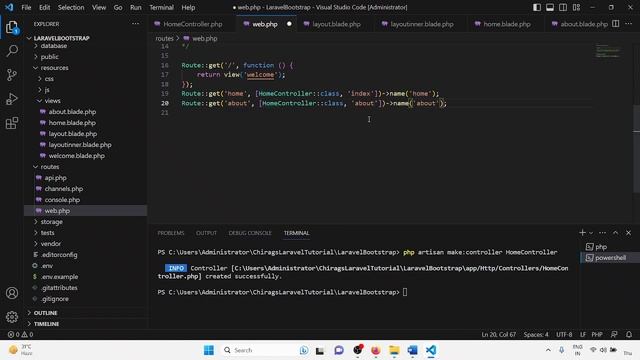Click the editor minimap
The height and width of the screenshot is (360, 640).
607,51
